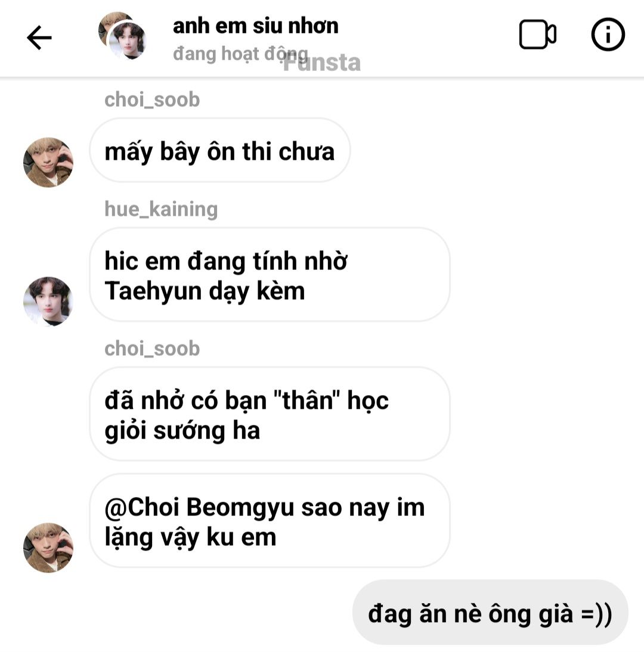This screenshot has height=652, width=644.
Task: Select the message 'mấy bây ôn thi chưa'
Action: point(219,151)
